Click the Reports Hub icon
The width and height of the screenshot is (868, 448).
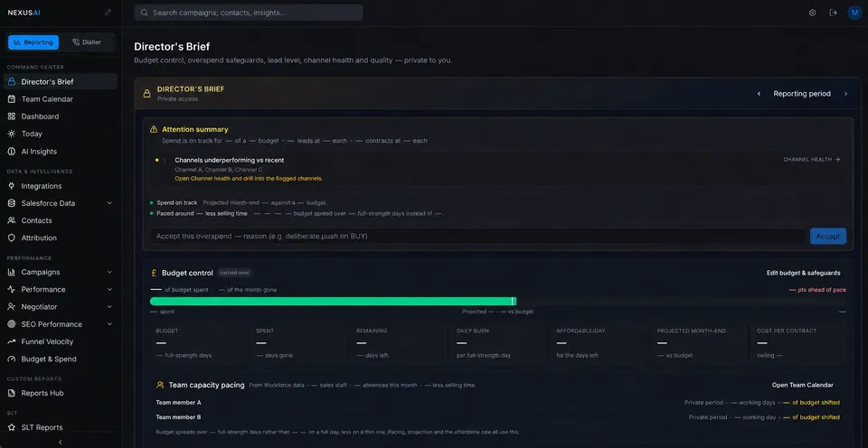pyautogui.click(x=12, y=393)
